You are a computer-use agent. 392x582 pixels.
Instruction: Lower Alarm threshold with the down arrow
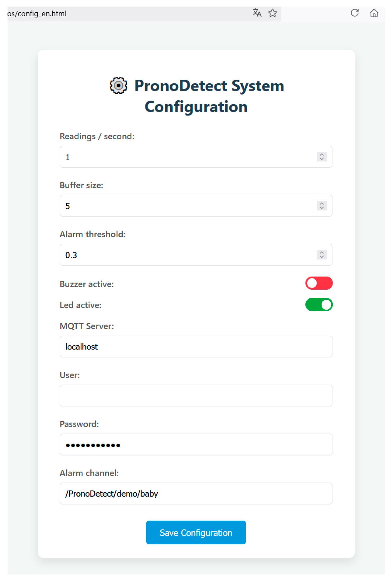click(x=321, y=257)
